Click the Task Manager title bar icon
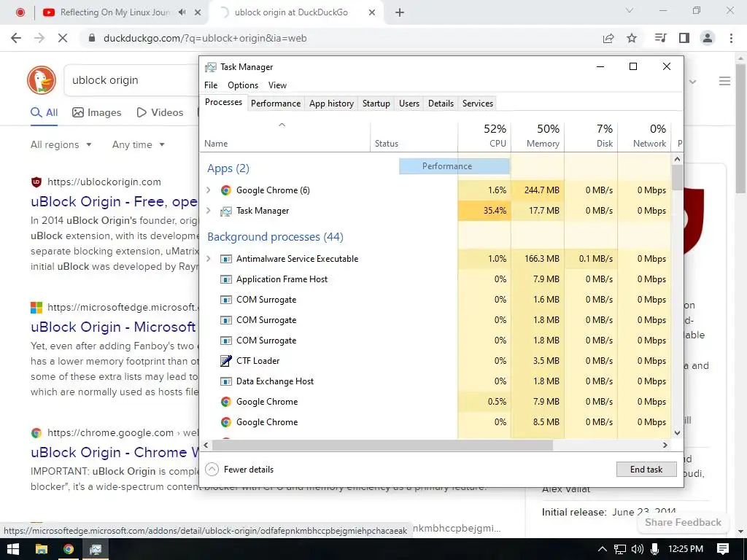The height and width of the screenshot is (560, 747). [211, 67]
